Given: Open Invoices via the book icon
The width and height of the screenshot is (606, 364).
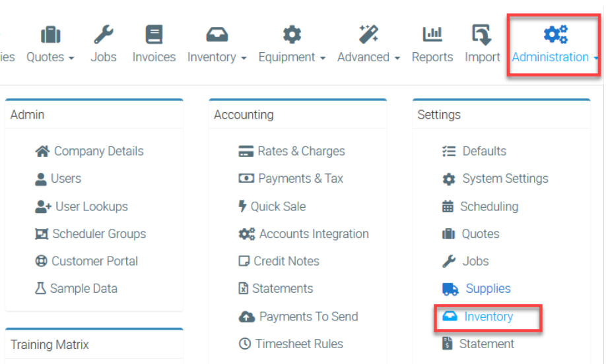Looking at the screenshot, I should [x=154, y=34].
